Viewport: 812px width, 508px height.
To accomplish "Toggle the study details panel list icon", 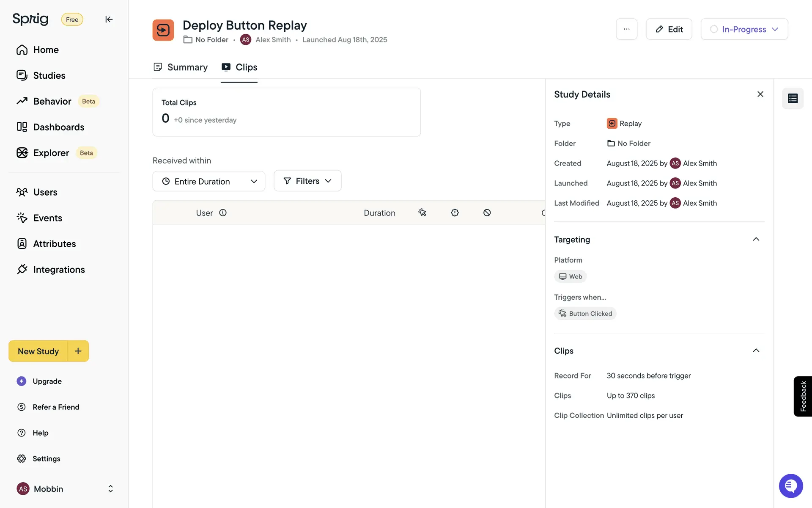I will pyautogui.click(x=793, y=99).
